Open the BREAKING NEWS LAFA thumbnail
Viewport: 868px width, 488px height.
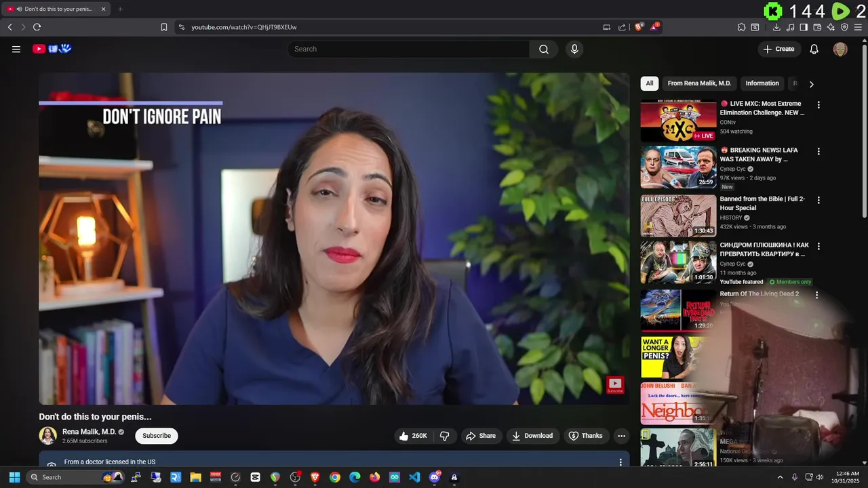(678, 167)
